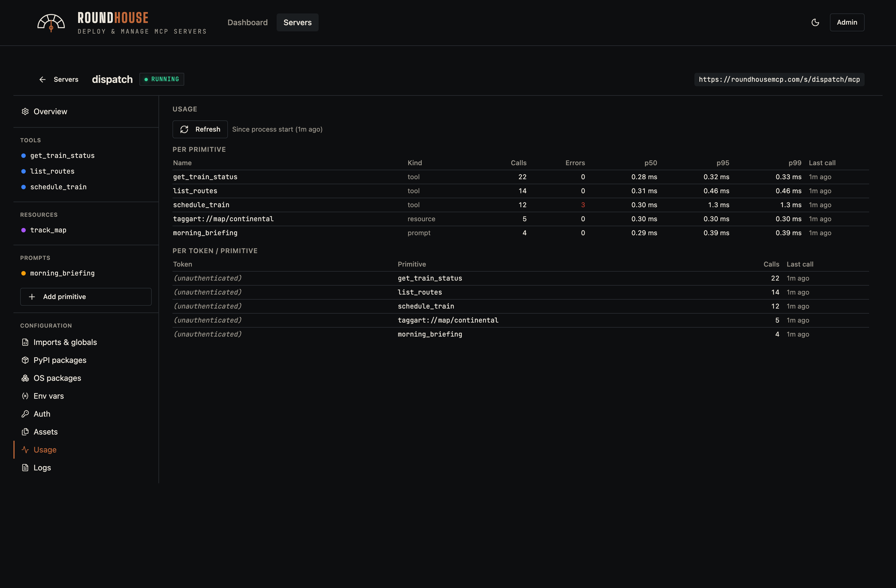Viewport: 896px width, 588px height.
Task: Click the Usage activity pulse icon
Action: 25,449
